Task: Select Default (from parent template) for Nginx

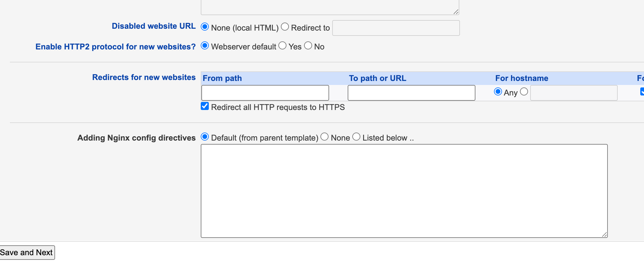Action: pyautogui.click(x=205, y=137)
